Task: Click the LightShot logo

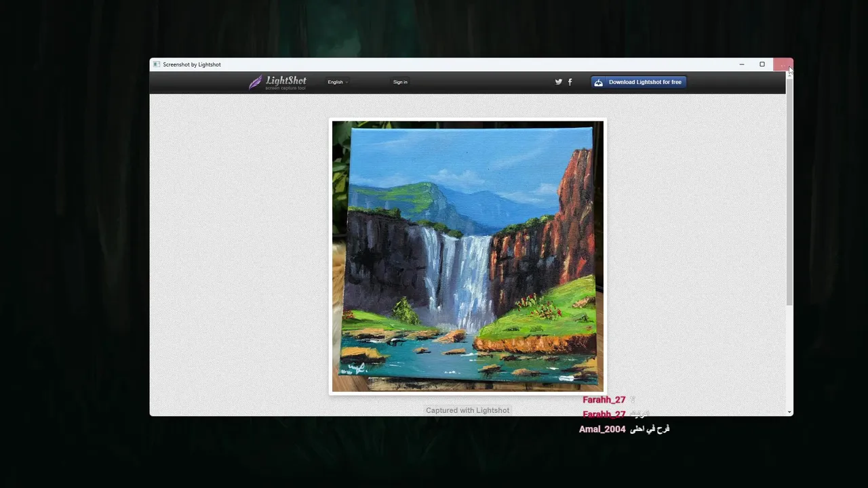Action: [x=277, y=82]
